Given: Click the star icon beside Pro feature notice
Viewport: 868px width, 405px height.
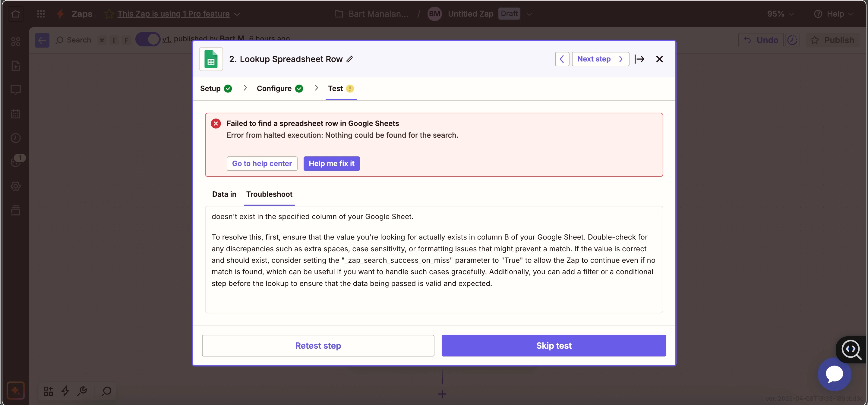Looking at the screenshot, I should pos(109,14).
